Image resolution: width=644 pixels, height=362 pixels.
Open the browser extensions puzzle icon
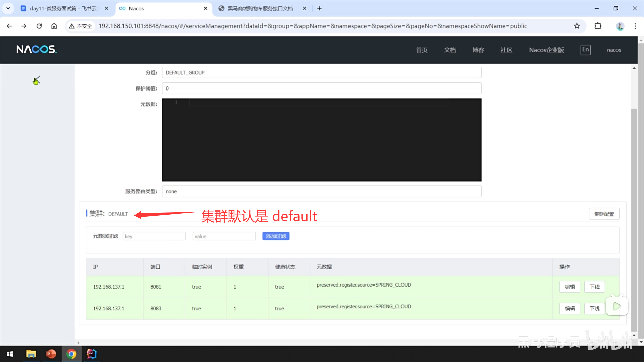click(598, 26)
